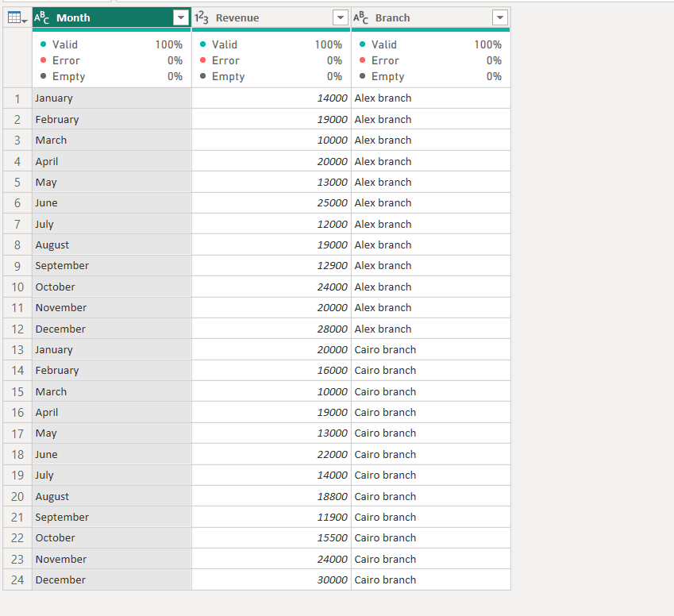Select the Branch column header
The width and height of the screenshot is (674, 616).
tap(431, 17)
